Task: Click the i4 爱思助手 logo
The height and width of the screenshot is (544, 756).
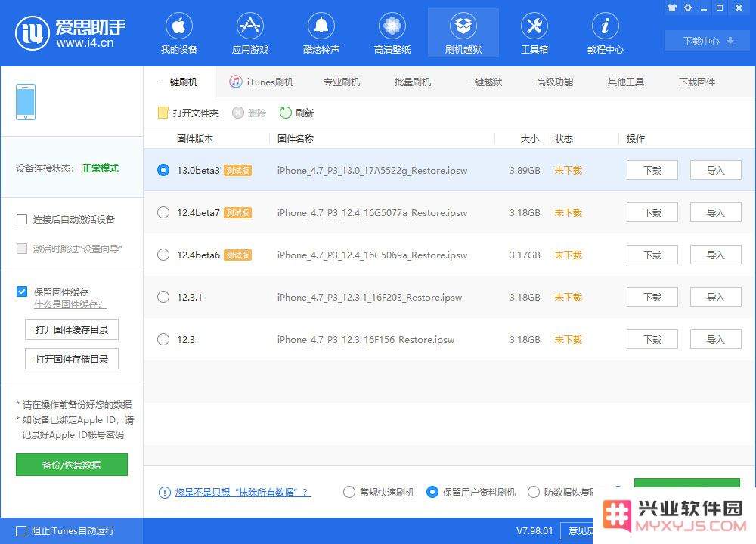Action: tap(70, 32)
